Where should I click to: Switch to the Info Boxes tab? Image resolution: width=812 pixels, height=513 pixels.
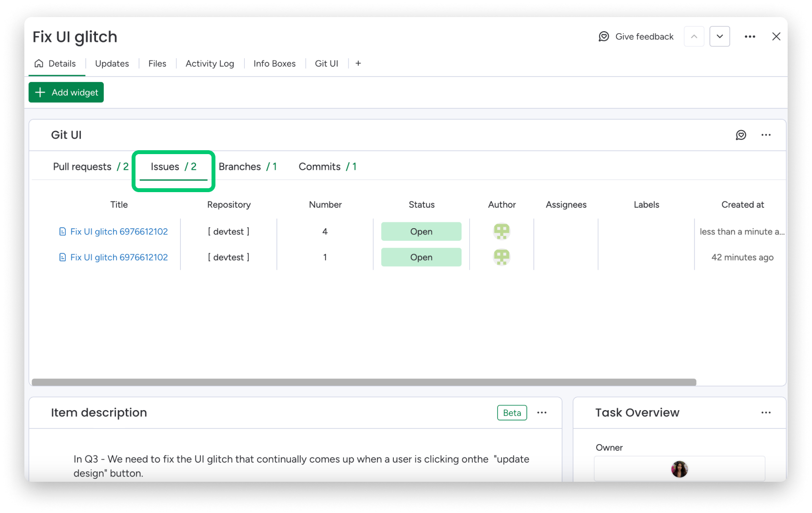coord(274,63)
